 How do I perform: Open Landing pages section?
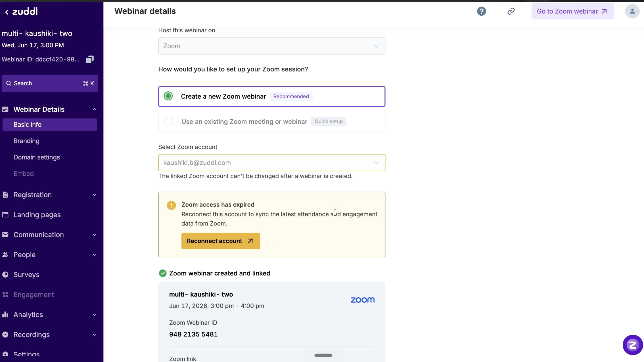(37, 215)
